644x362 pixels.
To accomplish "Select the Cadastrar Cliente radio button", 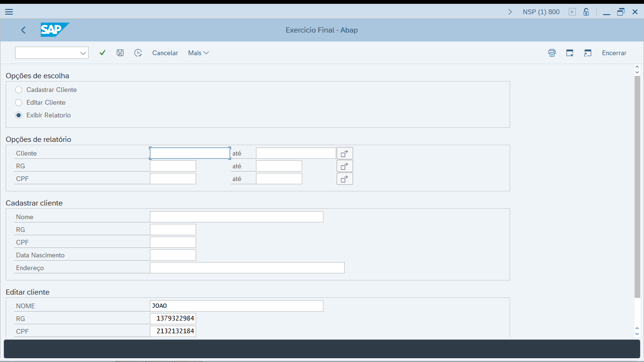I will (19, 90).
